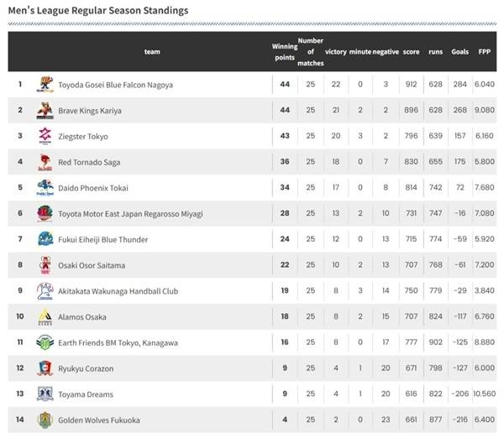Open the Earth Friends BM Tokyo, Kanagawa link
Image resolution: width=504 pixels, height=438 pixels.
tap(118, 343)
